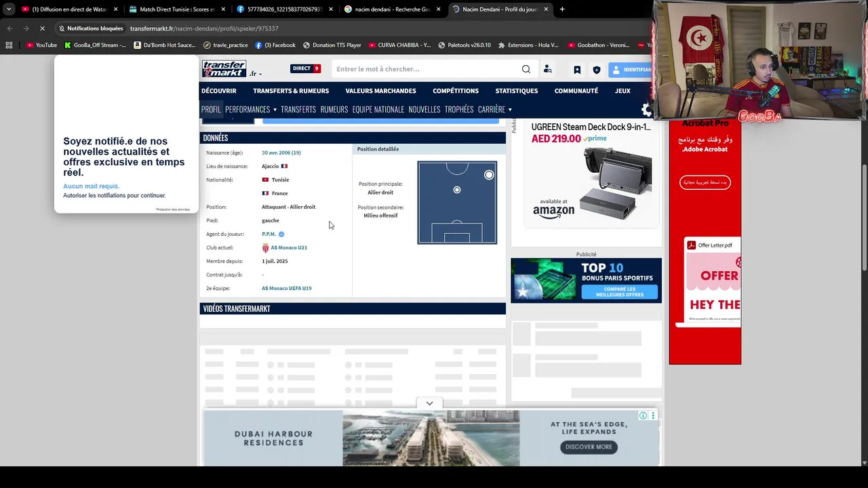Select the PROFIL player tab
The width and height of the screenshot is (868, 488).
point(211,109)
